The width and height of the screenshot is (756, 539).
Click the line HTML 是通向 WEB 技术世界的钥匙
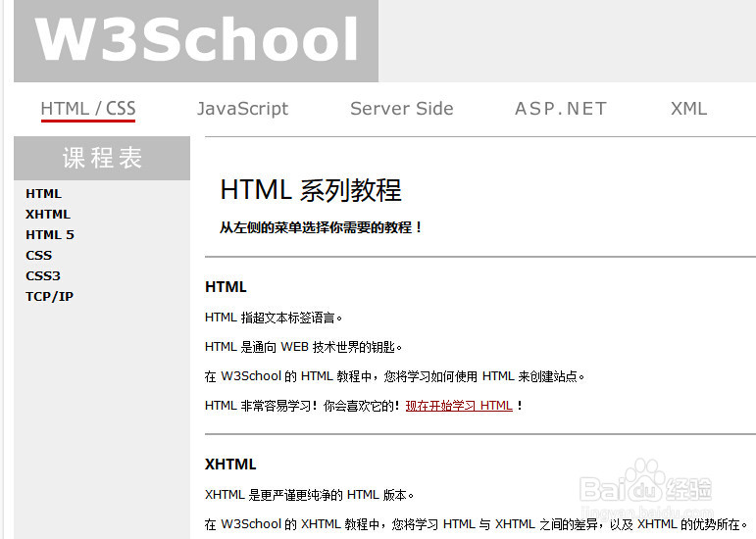pos(303,347)
